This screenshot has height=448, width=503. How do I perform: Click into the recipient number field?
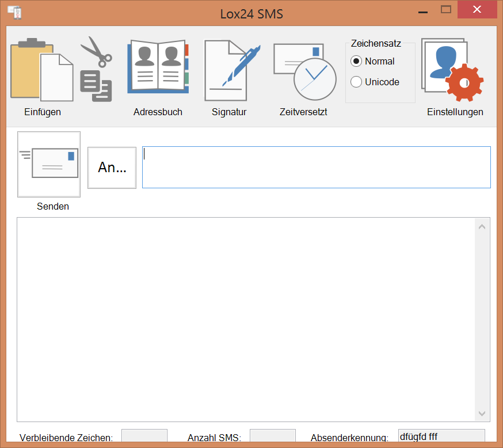click(317, 167)
